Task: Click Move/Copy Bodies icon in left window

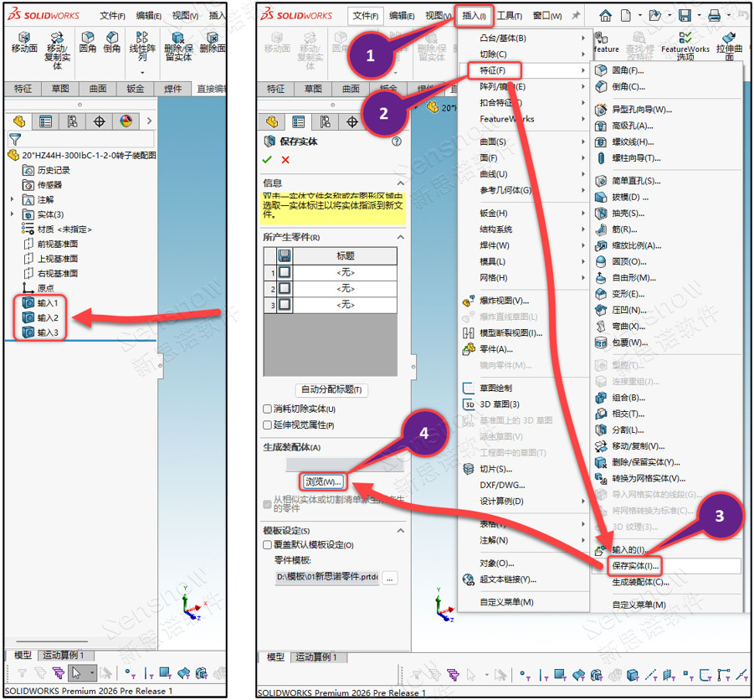Action: pos(57,38)
